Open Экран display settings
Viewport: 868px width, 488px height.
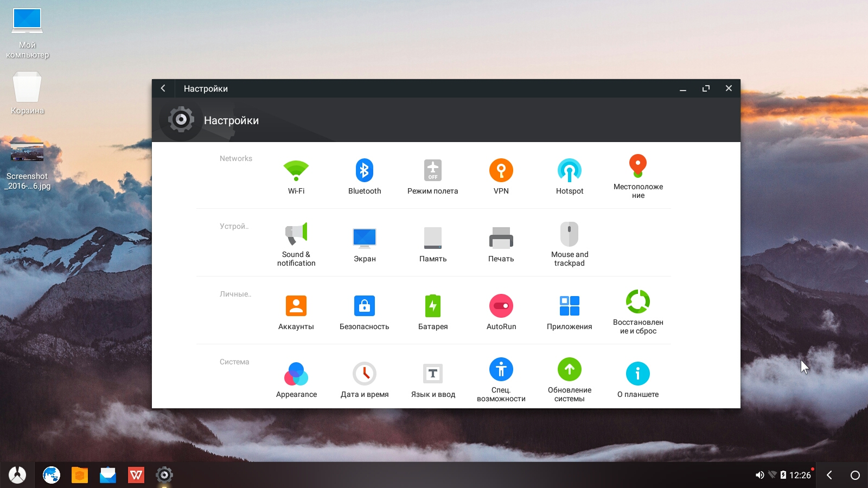(365, 245)
